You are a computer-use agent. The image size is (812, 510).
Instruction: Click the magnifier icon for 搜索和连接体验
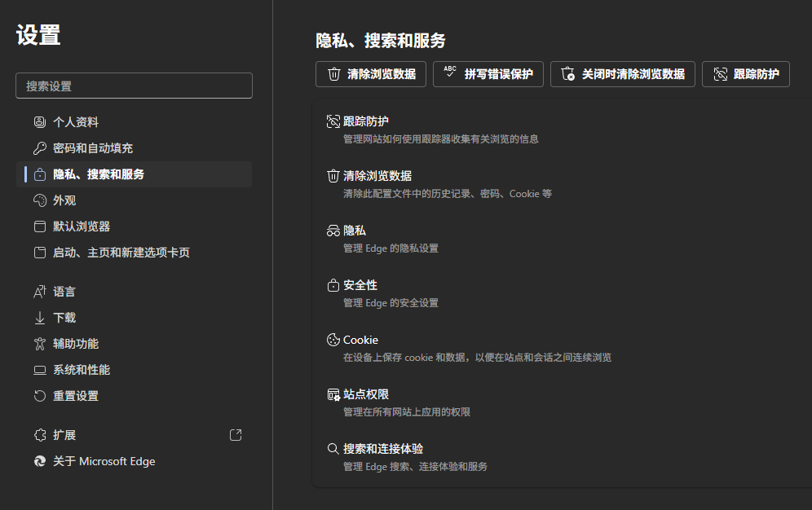click(x=333, y=448)
